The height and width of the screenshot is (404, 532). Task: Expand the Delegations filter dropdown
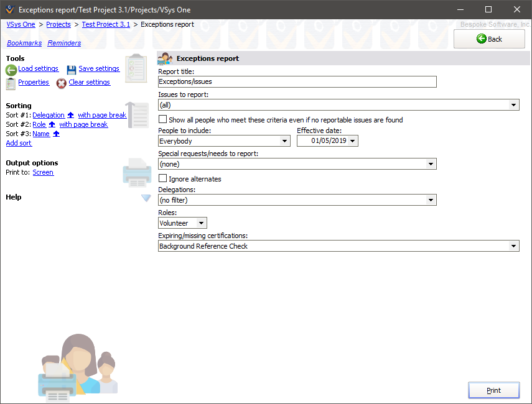point(431,200)
